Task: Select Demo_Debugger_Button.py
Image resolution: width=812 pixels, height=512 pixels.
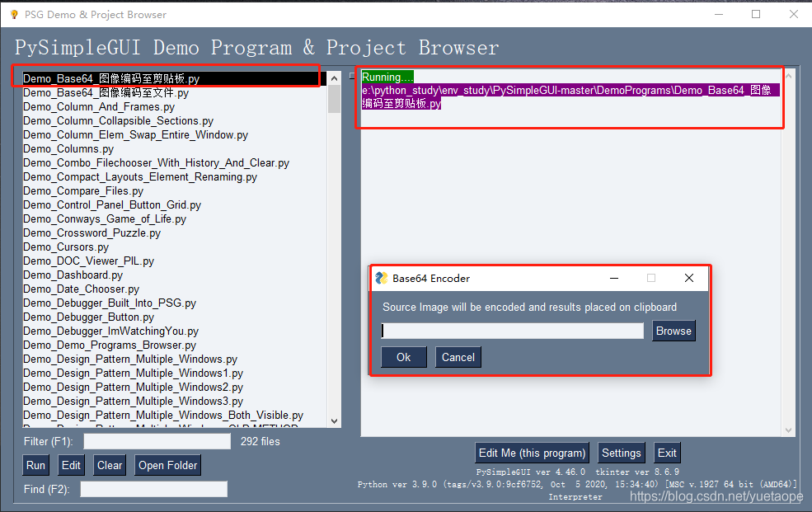Action: click(x=175, y=317)
